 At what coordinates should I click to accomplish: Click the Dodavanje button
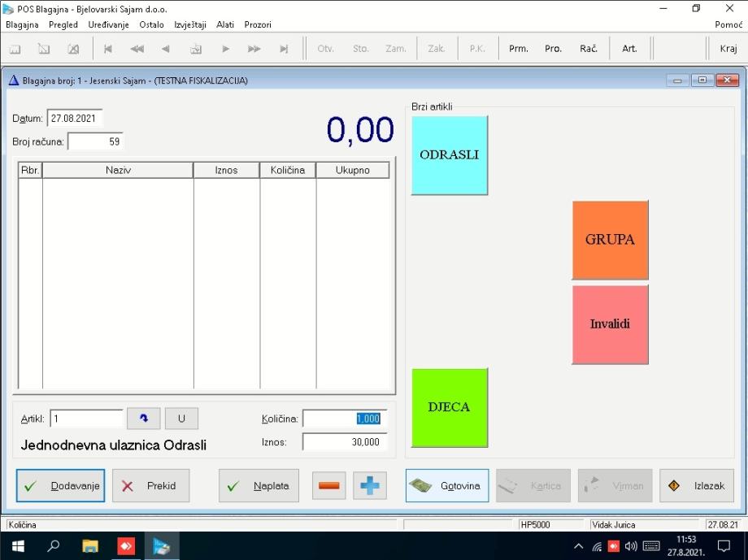point(61,485)
